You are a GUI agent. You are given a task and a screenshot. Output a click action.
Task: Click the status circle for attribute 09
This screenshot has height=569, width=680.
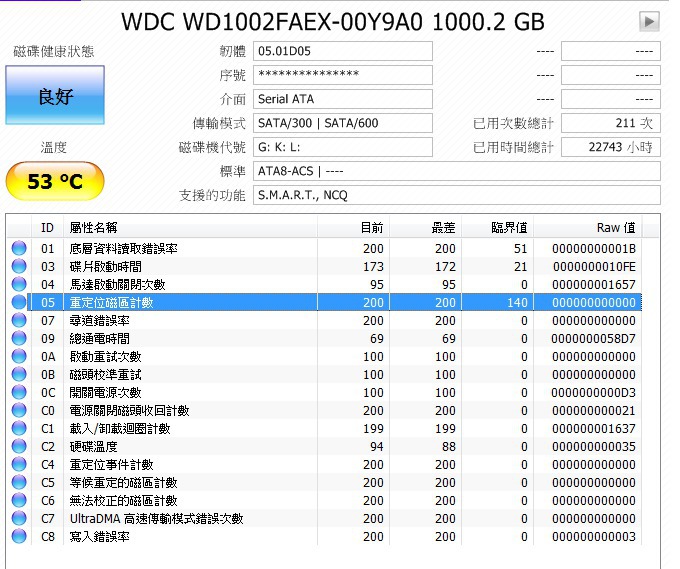pyautogui.click(x=19, y=338)
